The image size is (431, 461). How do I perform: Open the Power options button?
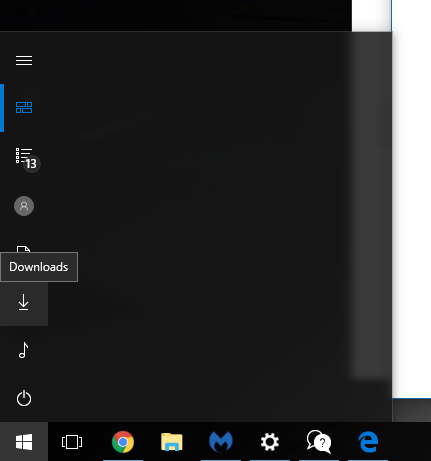tap(24, 398)
